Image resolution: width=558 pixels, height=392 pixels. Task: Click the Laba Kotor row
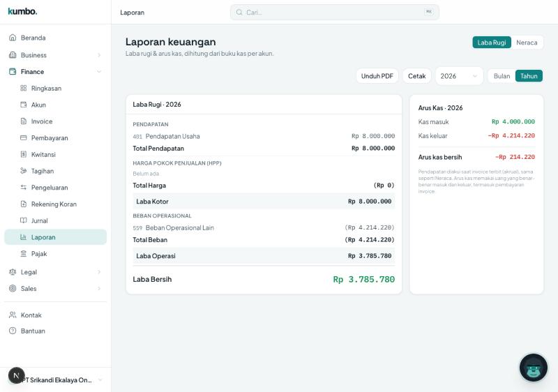[264, 202]
